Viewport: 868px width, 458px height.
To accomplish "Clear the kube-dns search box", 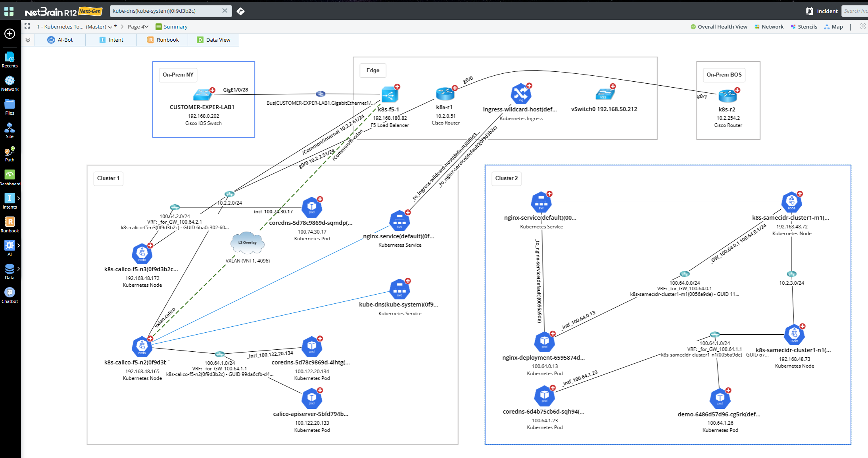I will pos(225,11).
